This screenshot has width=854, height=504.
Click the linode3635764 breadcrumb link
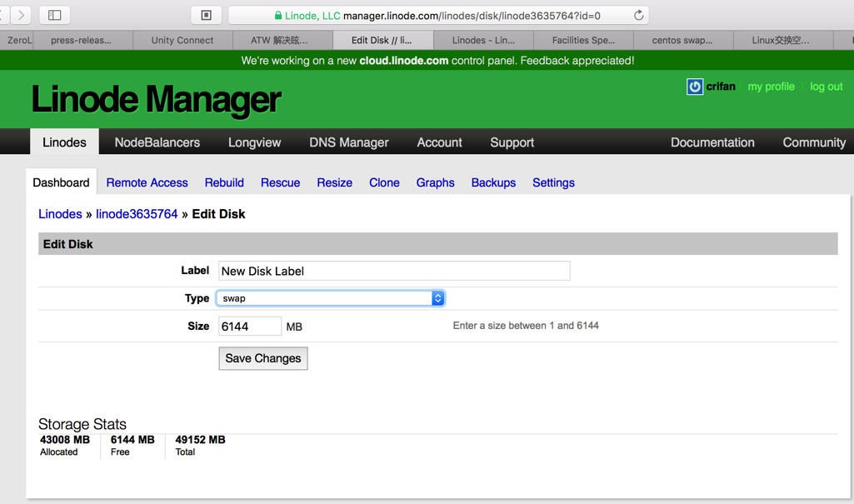pyautogui.click(x=137, y=214)
